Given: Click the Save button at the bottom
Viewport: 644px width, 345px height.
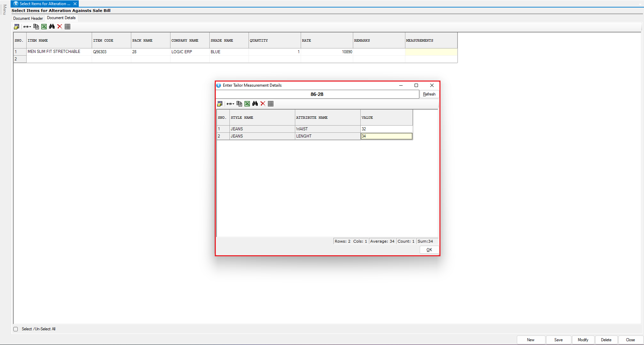Looking at the screenshot, I should coord(558,340).
